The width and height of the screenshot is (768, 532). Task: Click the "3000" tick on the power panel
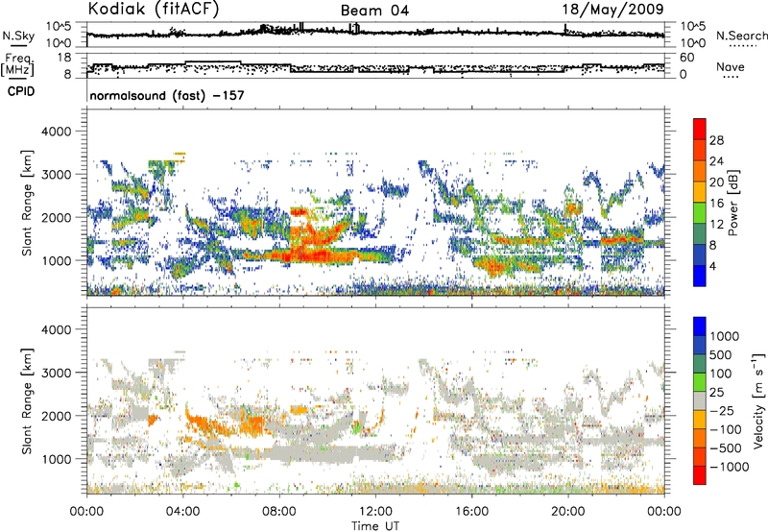(57, 175)
